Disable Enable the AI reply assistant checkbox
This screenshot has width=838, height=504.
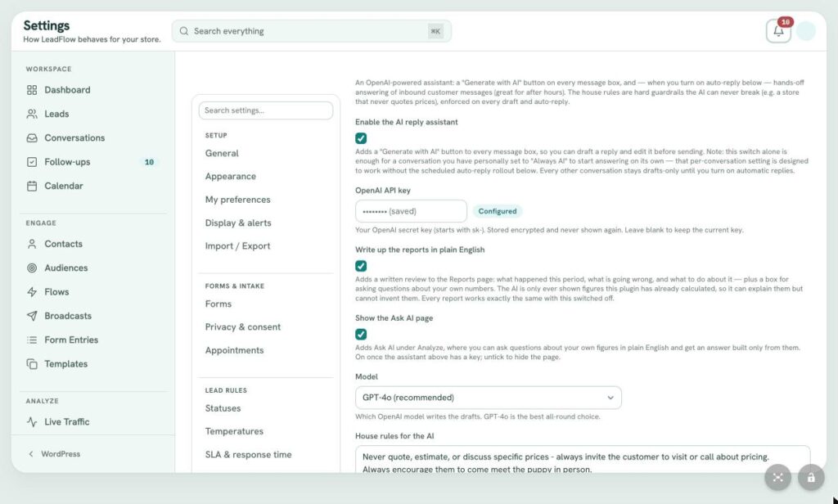361,138
